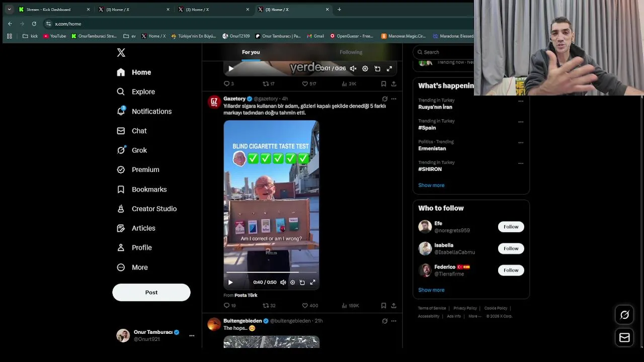Open #Spain trend options

point(521,122)
